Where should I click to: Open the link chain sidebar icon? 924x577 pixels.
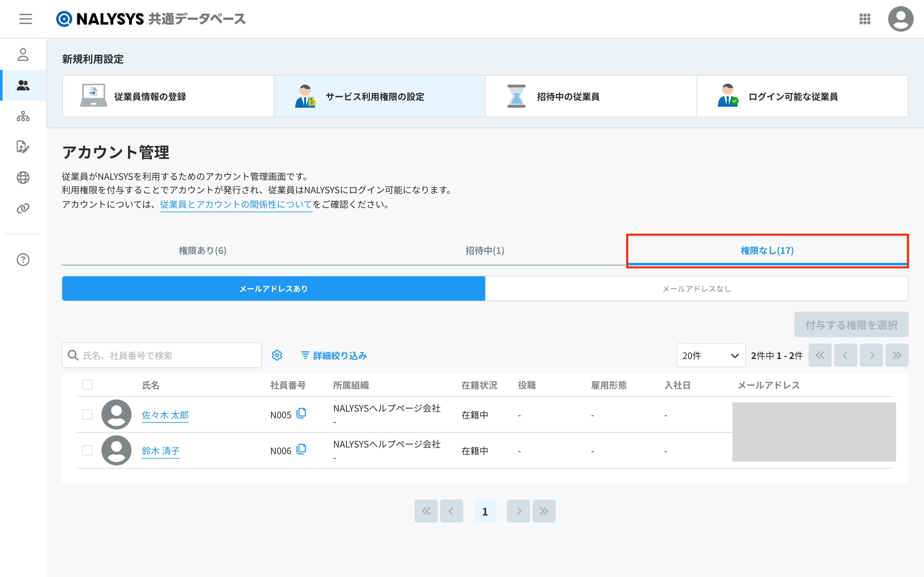coord(23,208)
